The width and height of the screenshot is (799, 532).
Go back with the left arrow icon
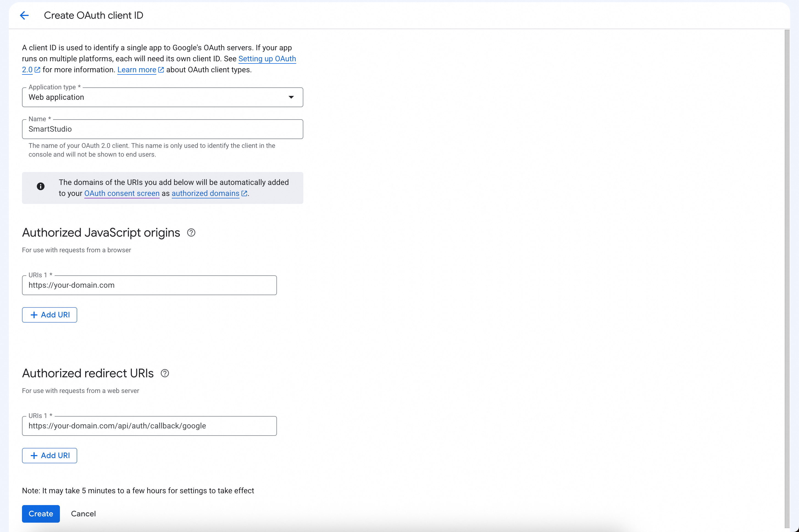[x=24, y=15]
